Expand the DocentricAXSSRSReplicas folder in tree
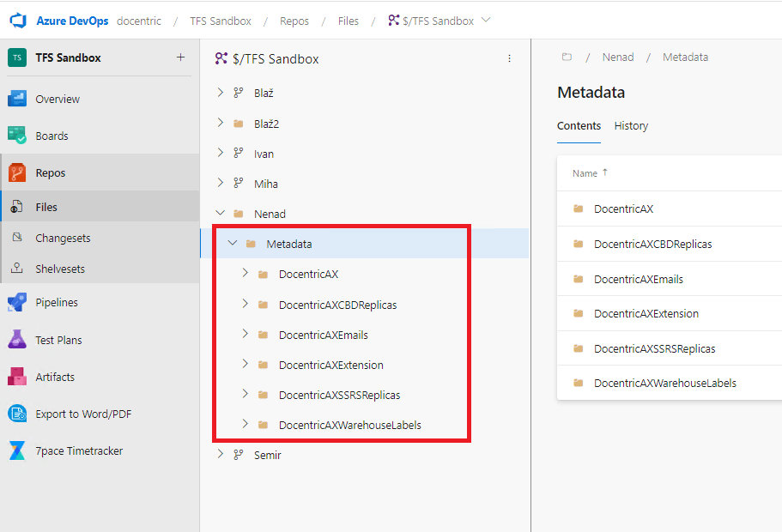Screen dimensions: 782x532 (245, 395)
